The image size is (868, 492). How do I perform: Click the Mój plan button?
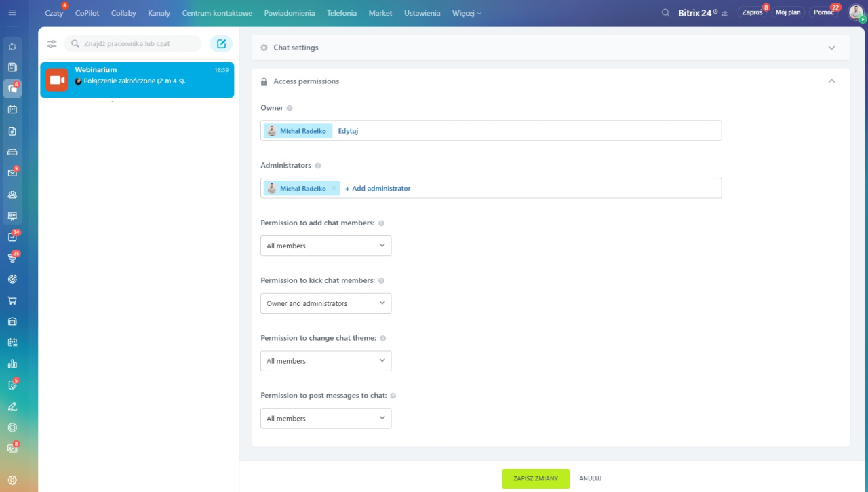pos(788,12)
